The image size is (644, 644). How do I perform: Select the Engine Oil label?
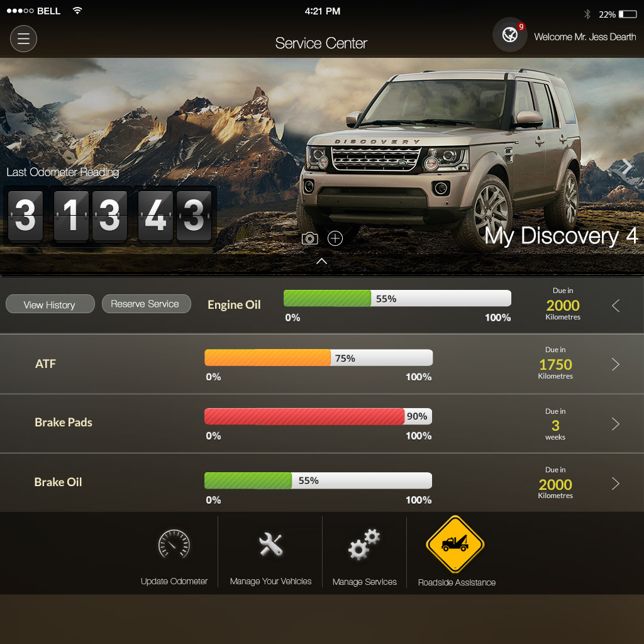(x=234, y=305)
